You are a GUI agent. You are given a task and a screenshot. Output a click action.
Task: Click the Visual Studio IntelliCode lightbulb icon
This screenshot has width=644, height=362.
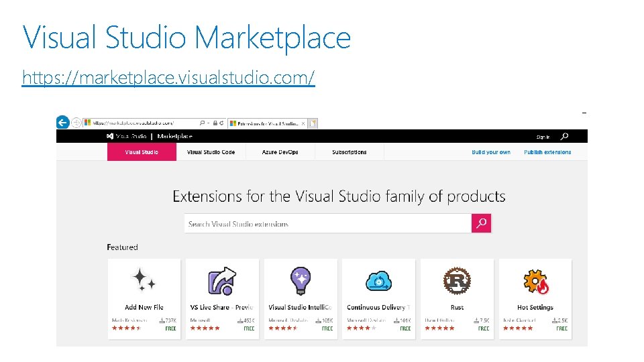(x=301, y=281)
